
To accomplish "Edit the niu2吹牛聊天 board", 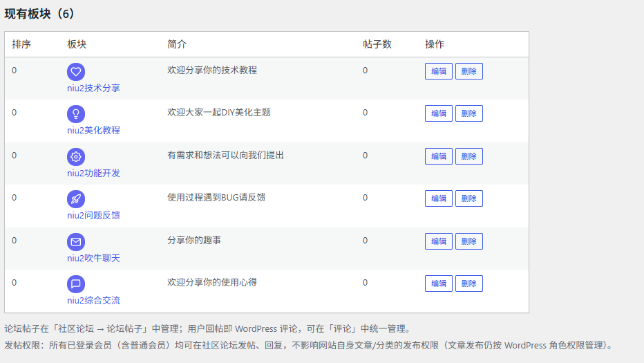I will click(x=439, y=241).
